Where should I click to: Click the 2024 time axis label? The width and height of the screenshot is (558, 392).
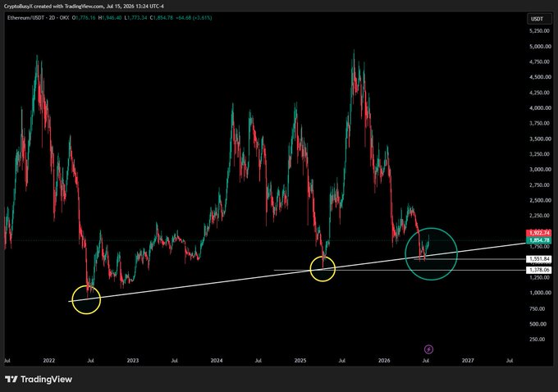tap(217, 360)
